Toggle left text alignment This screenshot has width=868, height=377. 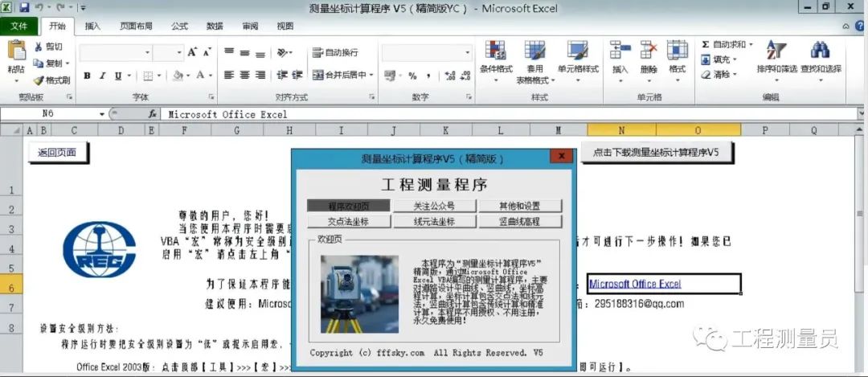click(229, 75)
